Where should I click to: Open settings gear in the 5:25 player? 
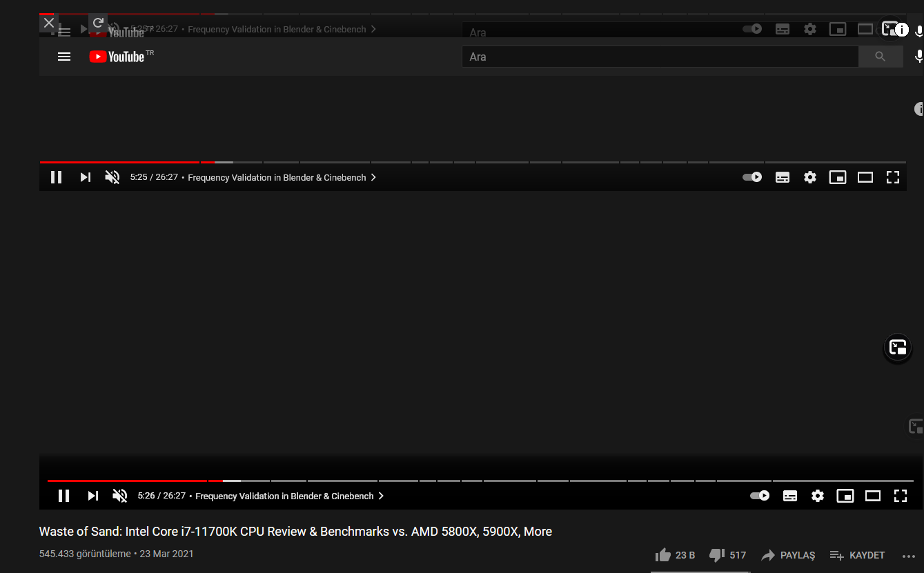click(x=810, y=177)
